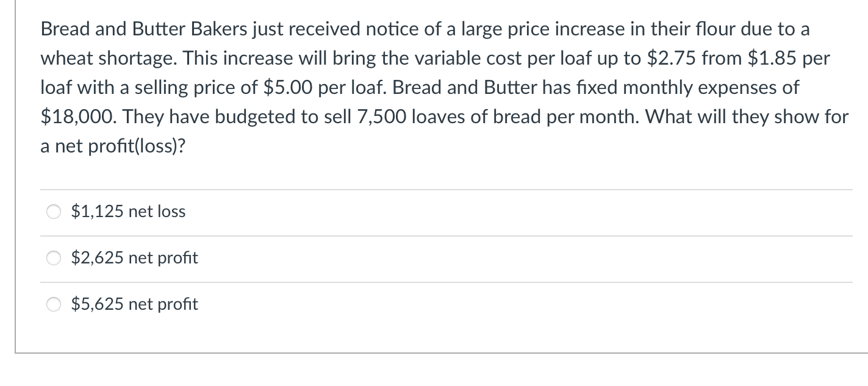Click the 7,500 loaves figure
This screenshot has width=868, height=386.
[382, 116]
